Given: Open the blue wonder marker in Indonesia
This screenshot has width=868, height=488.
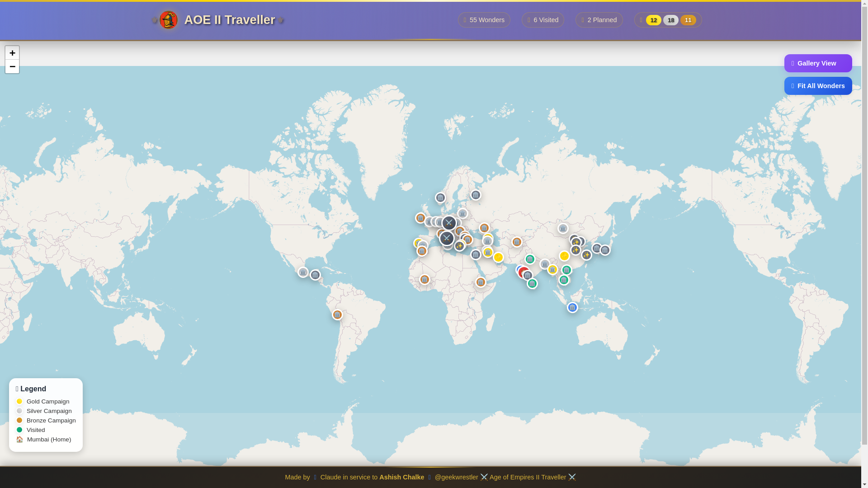Looking at the screenshot, I should [572, 307].
